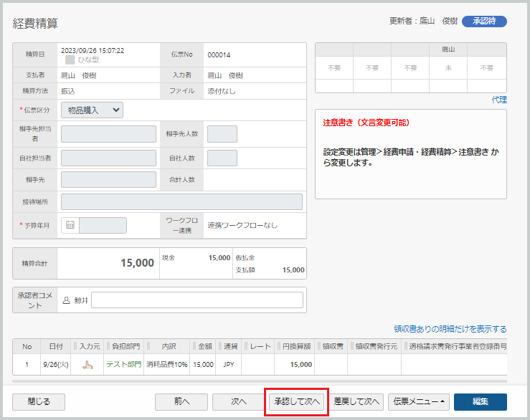Click the person icon beside 鯨井

pos(66,300)
